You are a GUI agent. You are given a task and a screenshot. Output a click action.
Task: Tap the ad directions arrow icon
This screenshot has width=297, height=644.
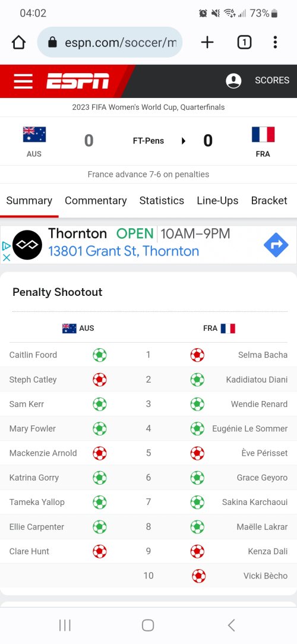tap(276, 245)
